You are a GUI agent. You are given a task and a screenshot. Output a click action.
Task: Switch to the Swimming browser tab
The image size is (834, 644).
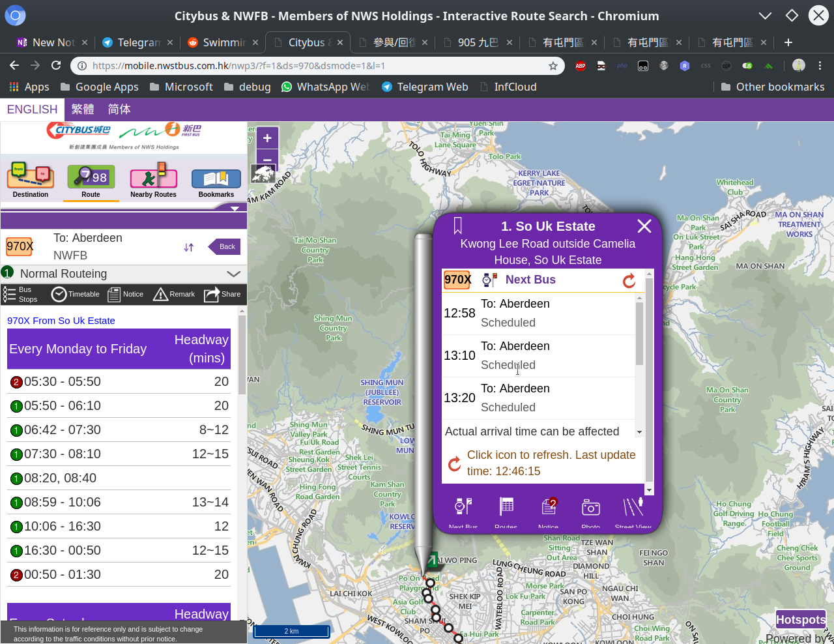223,42
